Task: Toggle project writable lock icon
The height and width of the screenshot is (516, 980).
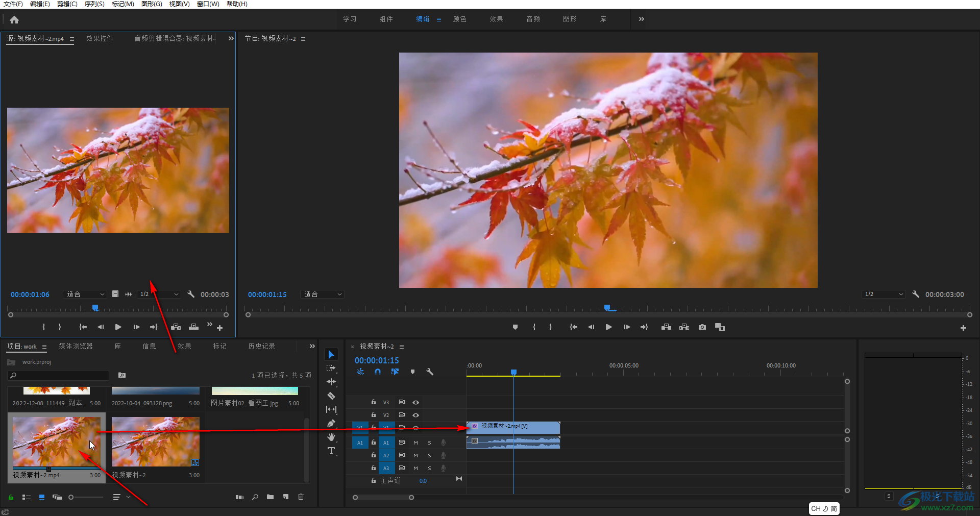Action: pyautogui.click(x=11, y=497)
